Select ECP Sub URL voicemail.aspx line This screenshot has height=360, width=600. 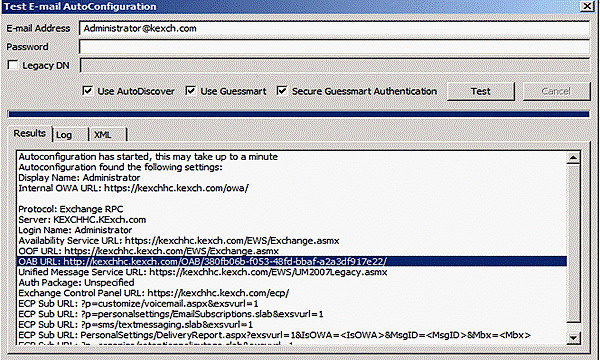click(x=138, y=304)
